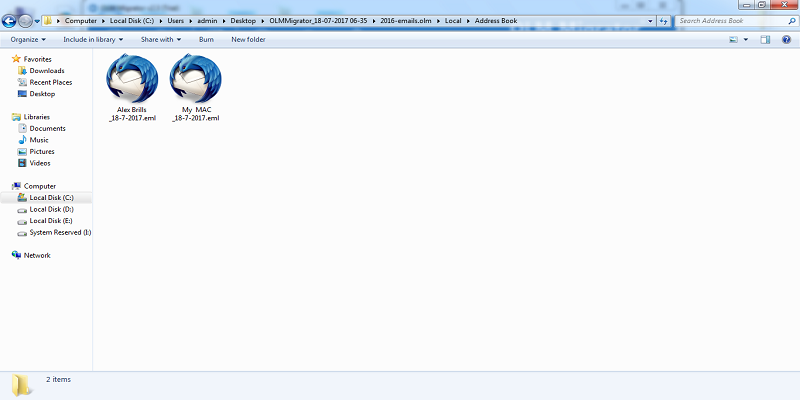Click the Burn button
The image size is (800, 400).
pos(206,39)
